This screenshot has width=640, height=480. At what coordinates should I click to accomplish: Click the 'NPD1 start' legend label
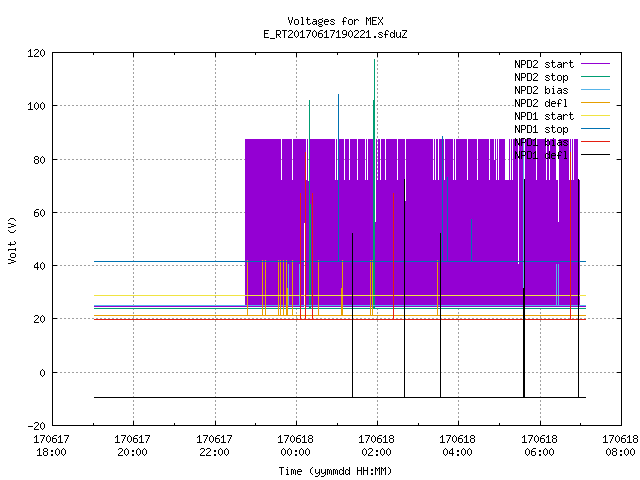coord(544,116)
